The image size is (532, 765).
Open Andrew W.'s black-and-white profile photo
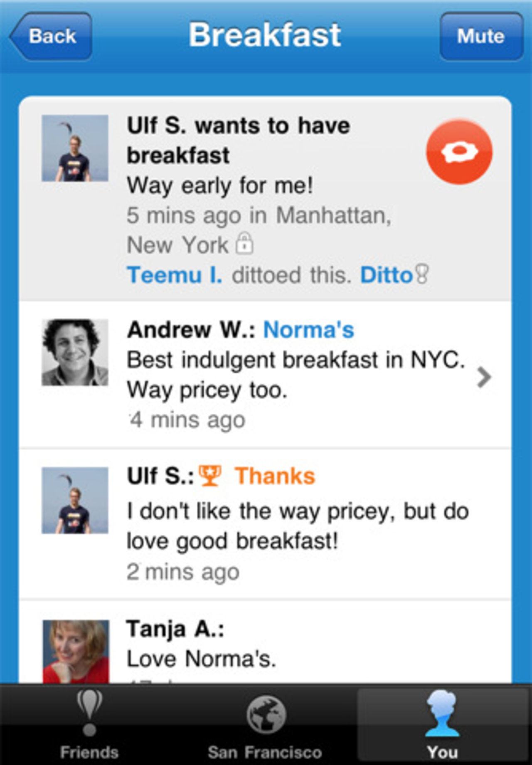click(x=75, y=352)
